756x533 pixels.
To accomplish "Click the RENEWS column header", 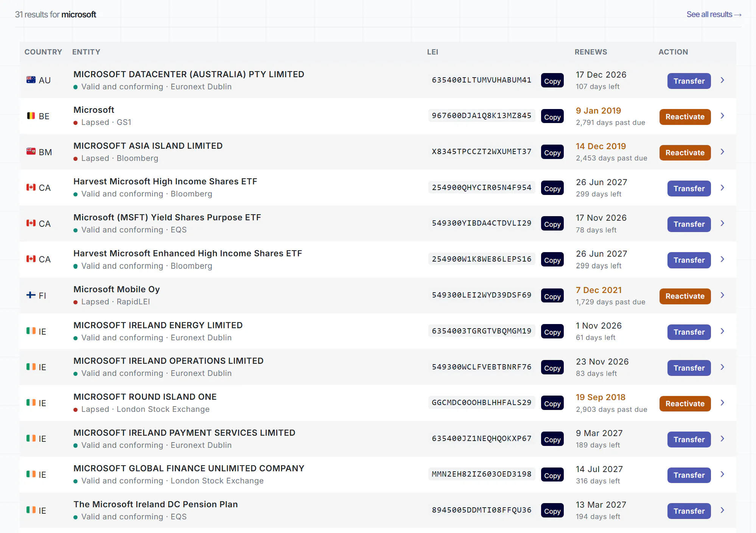I will coord(591,52).
